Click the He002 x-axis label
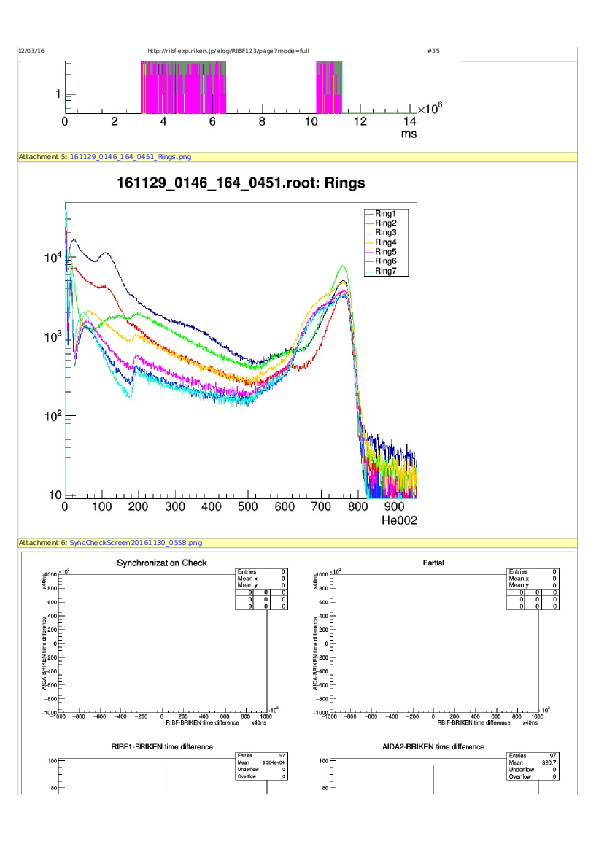 point(399,520)
